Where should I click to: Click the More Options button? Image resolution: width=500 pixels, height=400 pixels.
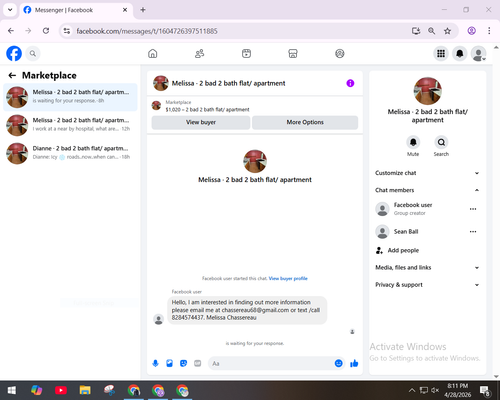click(305, 122)
